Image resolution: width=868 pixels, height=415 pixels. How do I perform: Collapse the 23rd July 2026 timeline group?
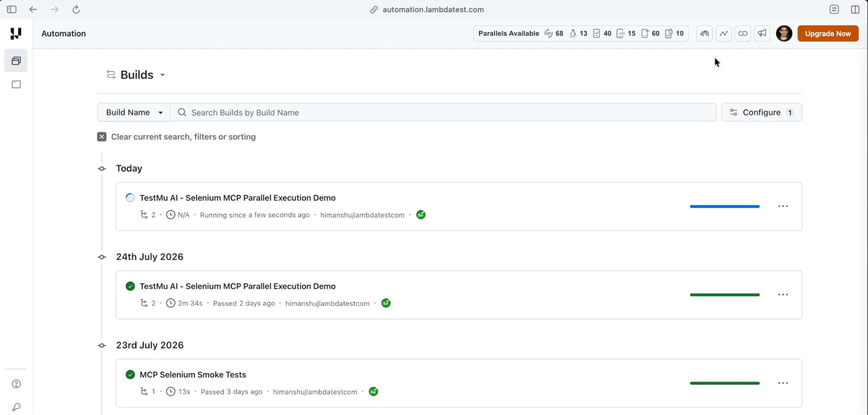[102, 346]
